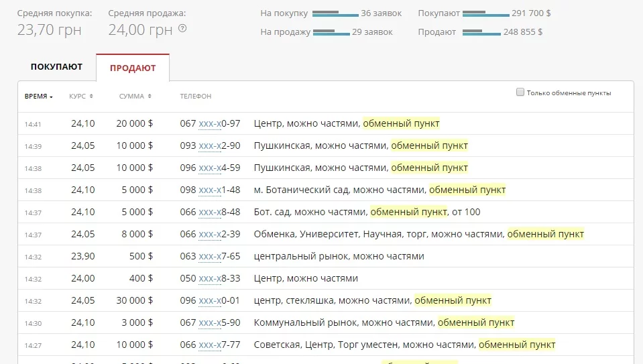Click the help icon next to 24,00 грн
This screenshot has width=643, height=364.
[182, 28]
